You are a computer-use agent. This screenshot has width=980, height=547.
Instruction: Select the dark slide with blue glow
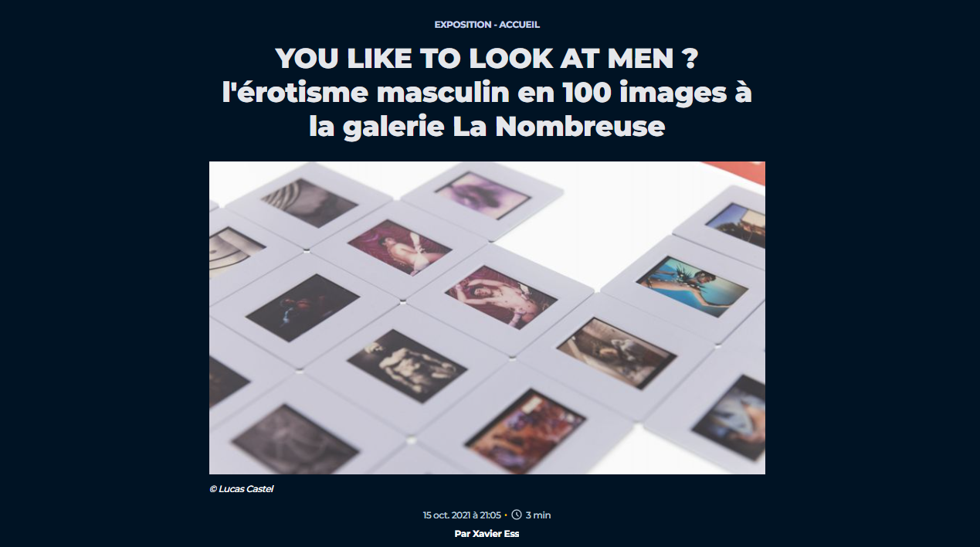click(x=303, y=307)
